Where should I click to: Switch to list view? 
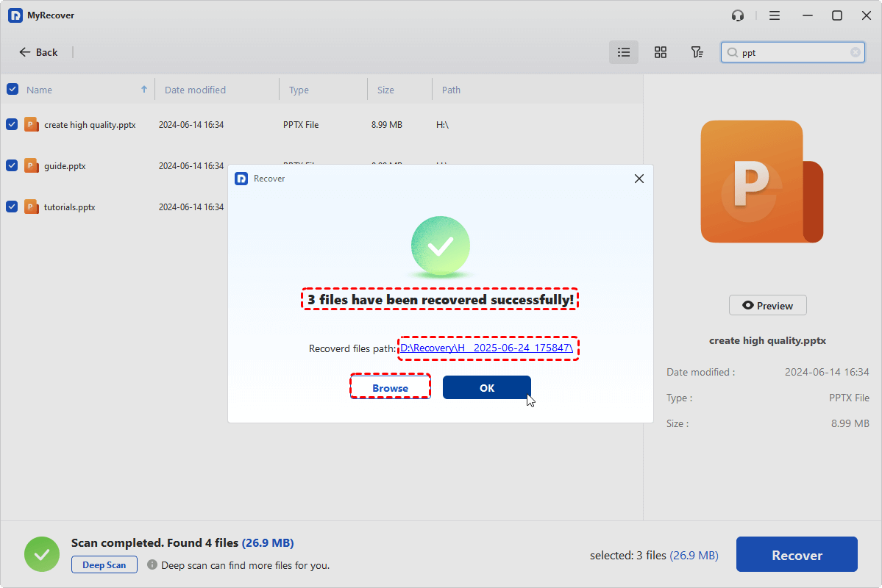(623, 52)
